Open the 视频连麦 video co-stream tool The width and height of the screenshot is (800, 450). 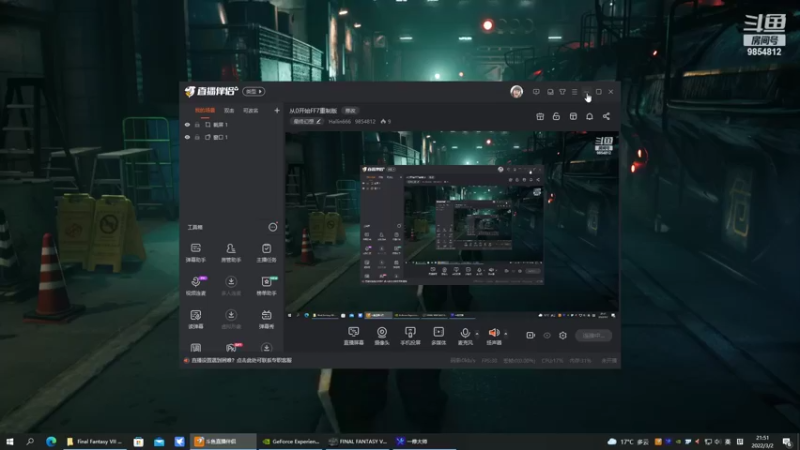pyautogui.click(x=196, y=285)
